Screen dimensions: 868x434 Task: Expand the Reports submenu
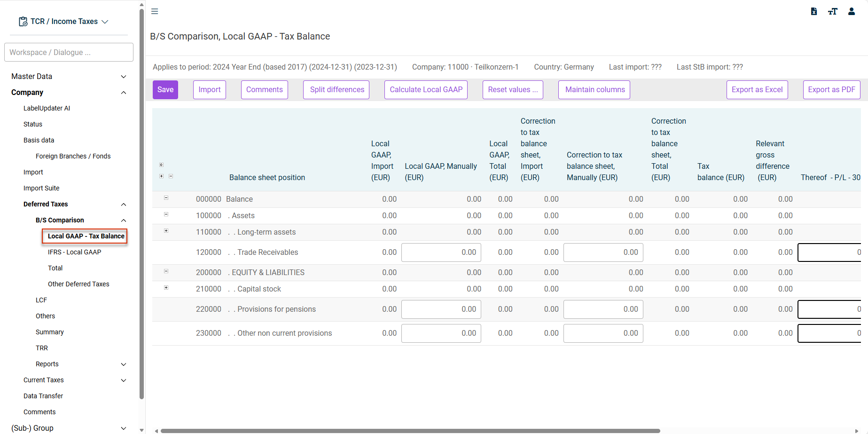(x=124, y=364)
